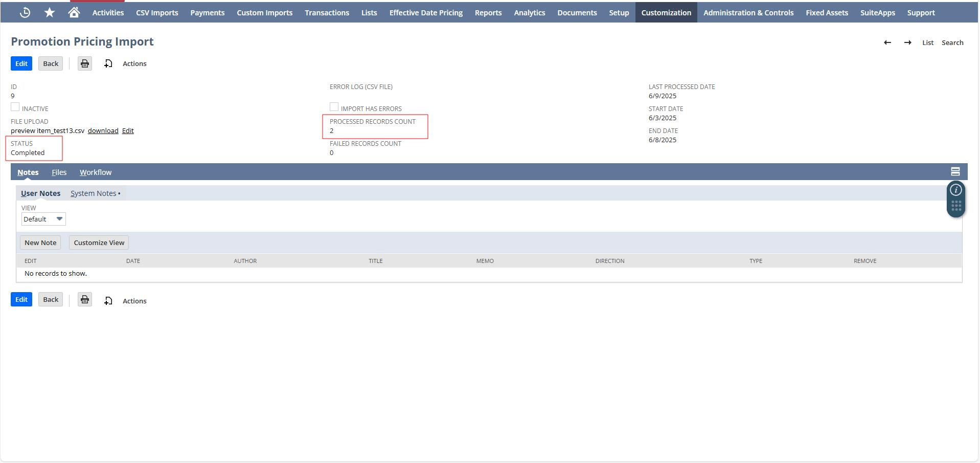The image size is (980, 463).
Task: Open the Reports menu
Action: coord(488,12)
